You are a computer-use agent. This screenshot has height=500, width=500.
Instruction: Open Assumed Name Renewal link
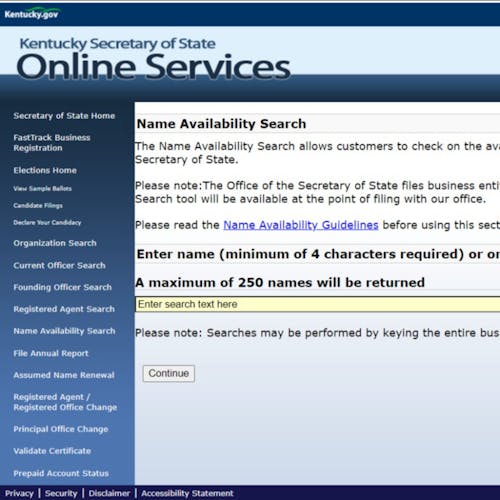pyautogui.click(x=64, y=375)
